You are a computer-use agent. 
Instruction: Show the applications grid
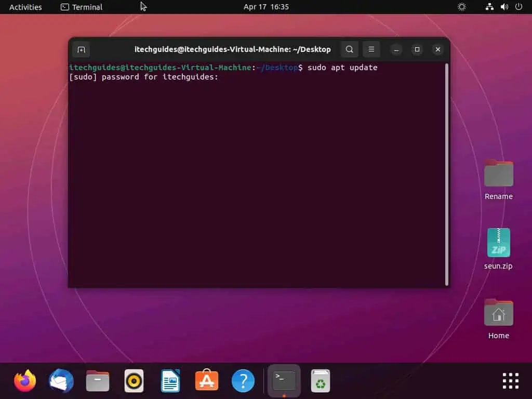511,381
